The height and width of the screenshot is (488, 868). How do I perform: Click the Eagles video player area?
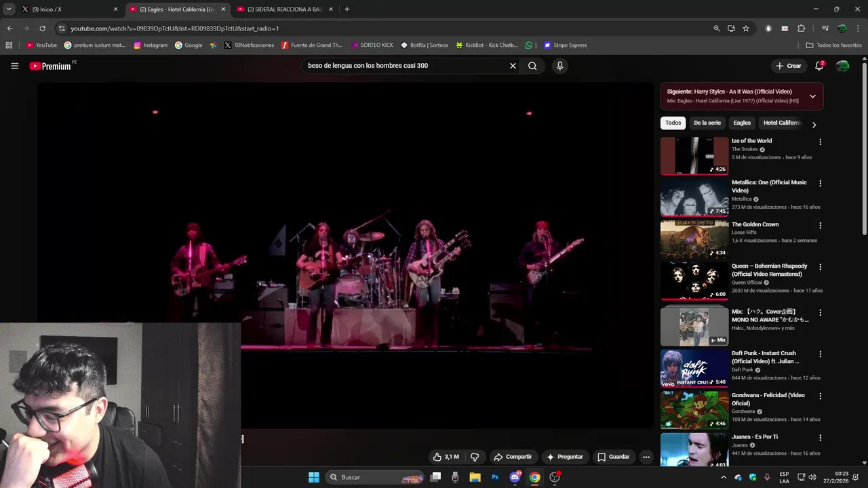[345, 255]
